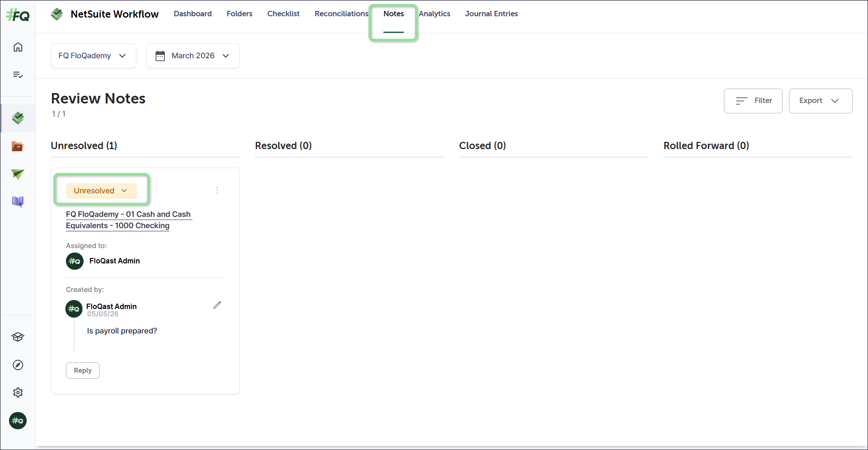
Task: Click the NetSuite Workflow title
Action: pyautogui.click(x=115, y=14)
